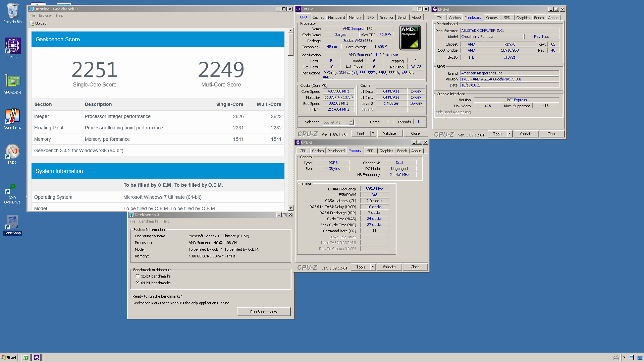Click the Single-Core score 2251
Image resolution: width=644 pixels, height=362 pixels.
(x=95, y=69)
